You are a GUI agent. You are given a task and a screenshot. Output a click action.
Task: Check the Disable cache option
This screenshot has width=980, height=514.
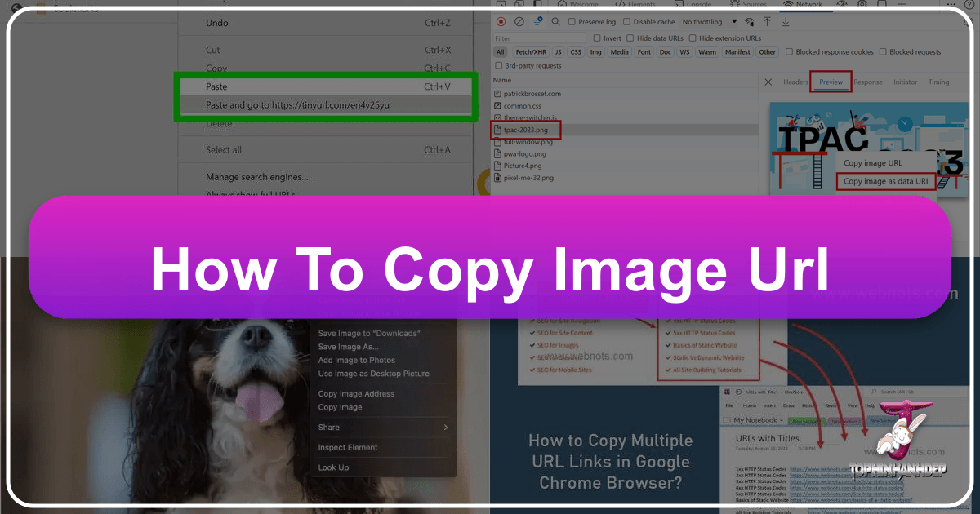[x=626, y=22]
